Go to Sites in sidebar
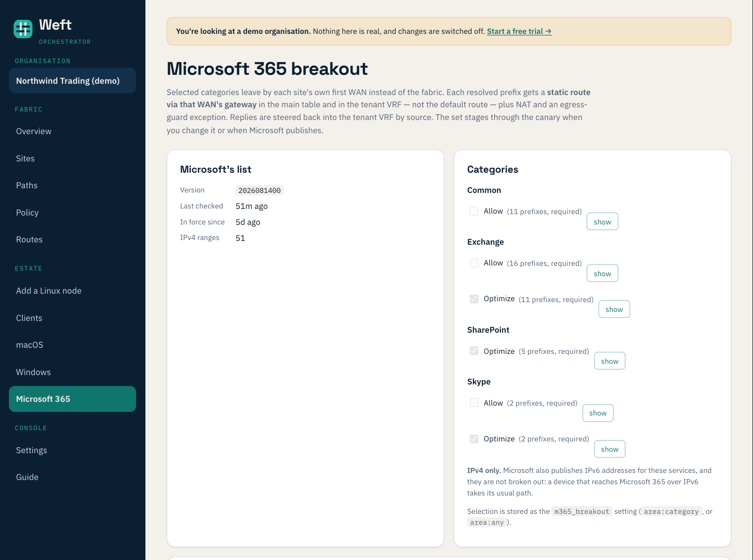Image resolution: width=753 pixels, height=560 pixels. [x=72, y=159]
